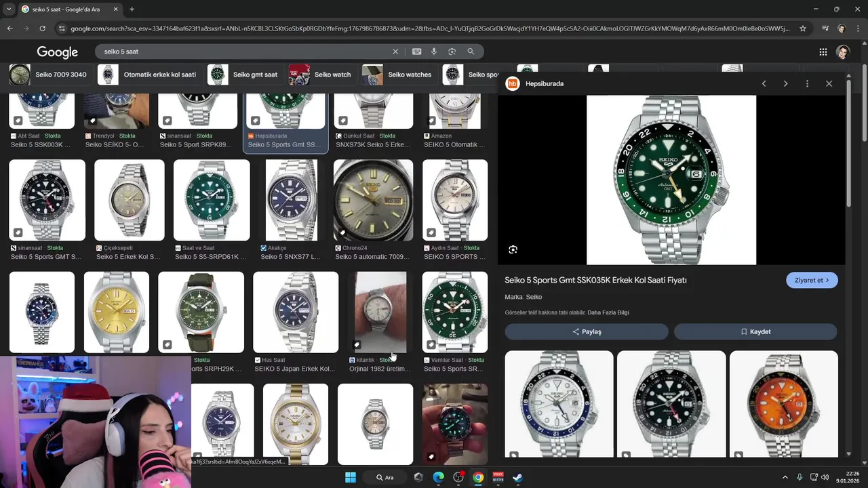Open the Chrome three-dot menu
The height and width of the screenshot is (488, 868).
click(859, 28)
